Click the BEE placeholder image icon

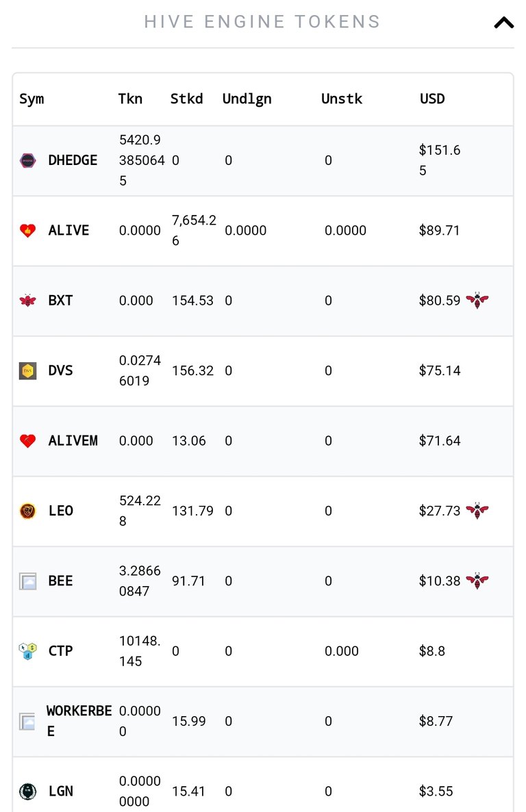point(28,581)
